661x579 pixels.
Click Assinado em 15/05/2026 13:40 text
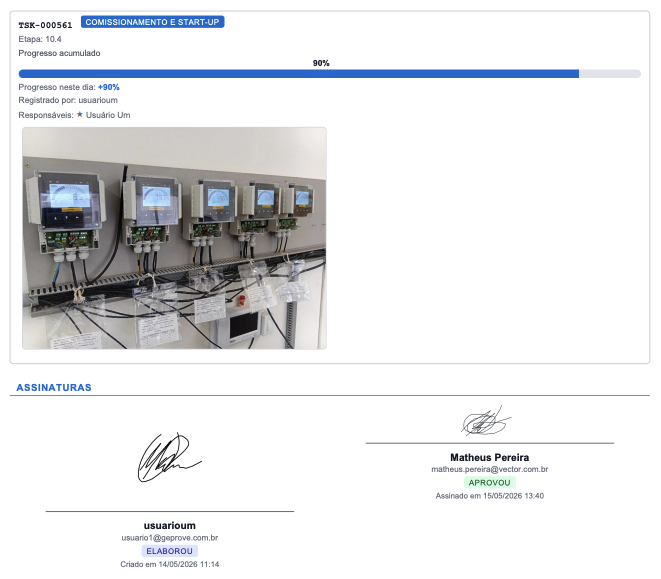tap(489, 496)
